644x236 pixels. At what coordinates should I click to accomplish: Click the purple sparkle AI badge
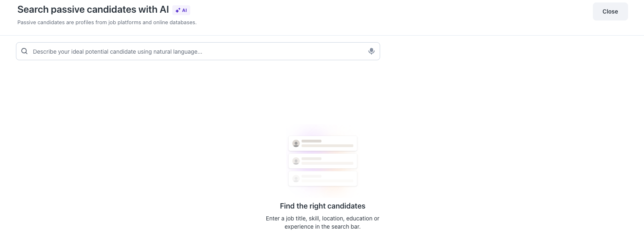(x=181, y=10)
